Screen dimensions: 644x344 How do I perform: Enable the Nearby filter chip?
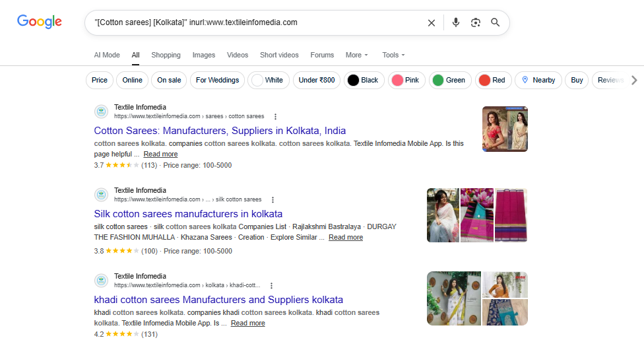coord(538,80)
